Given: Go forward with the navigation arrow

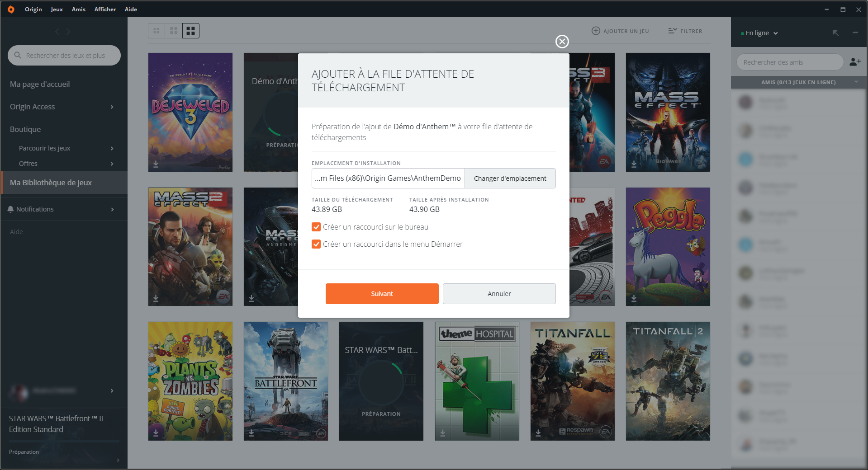Looking at the screenshot, I should click(x=68, y=32).
